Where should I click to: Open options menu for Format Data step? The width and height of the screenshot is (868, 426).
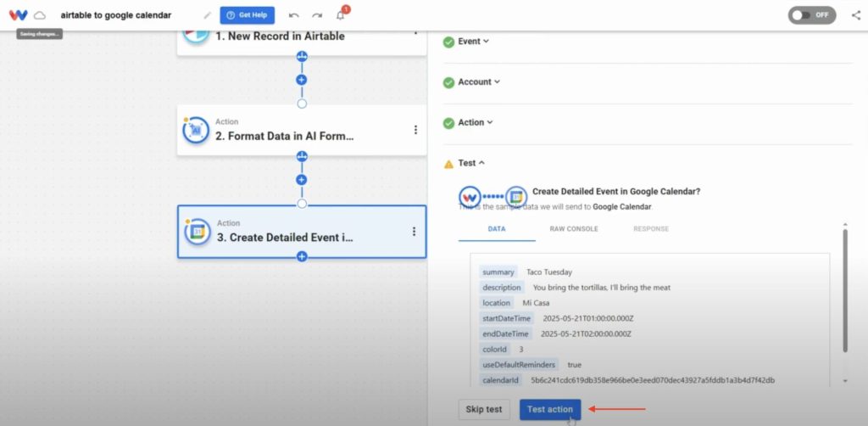[415, 130]
